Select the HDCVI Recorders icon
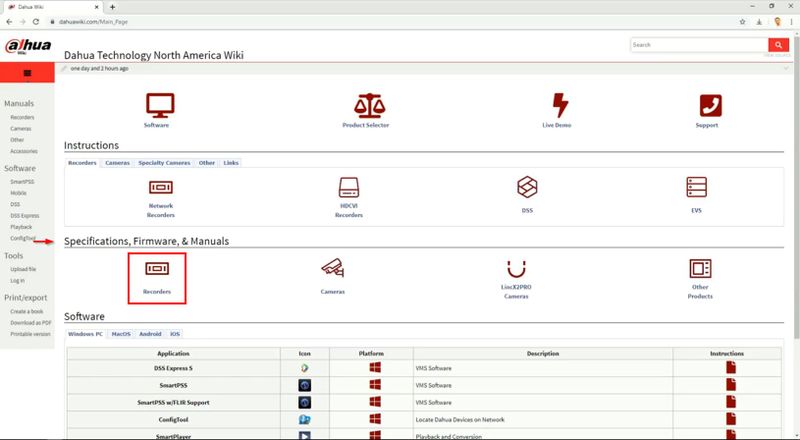 [348, 187]
